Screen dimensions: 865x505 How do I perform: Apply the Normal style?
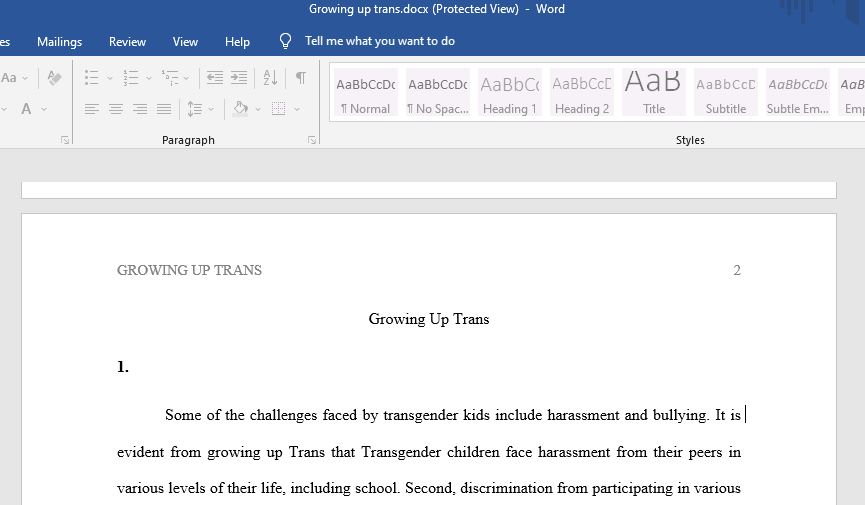tap(366, 92)
